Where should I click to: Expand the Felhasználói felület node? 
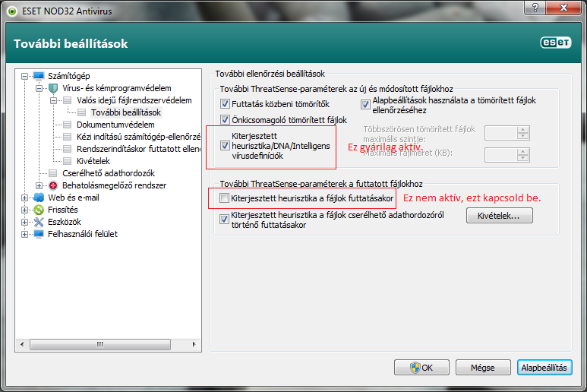click(x=25, y=235)
